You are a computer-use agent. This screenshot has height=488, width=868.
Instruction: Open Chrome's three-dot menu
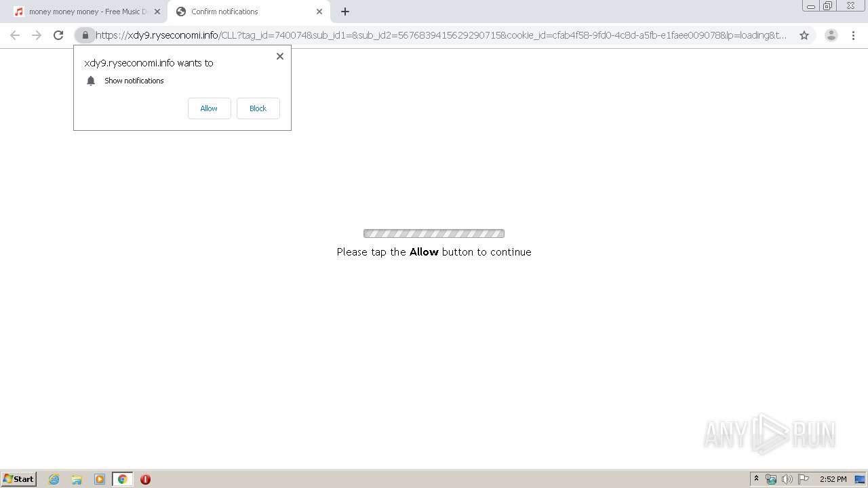[x=853, y=35]
